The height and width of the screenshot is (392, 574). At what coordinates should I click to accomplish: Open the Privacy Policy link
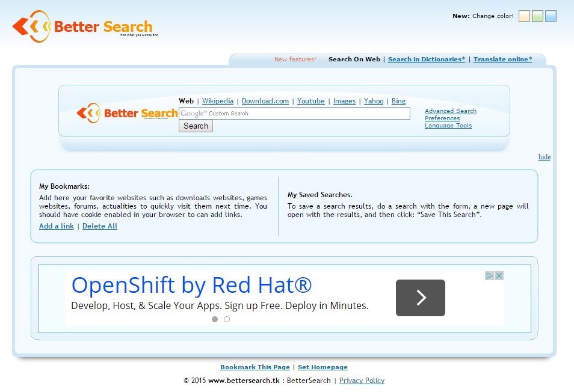coord(362,381)
